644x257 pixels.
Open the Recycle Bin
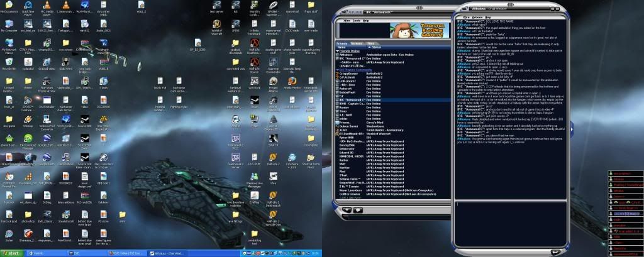click(x=9, y=63)
